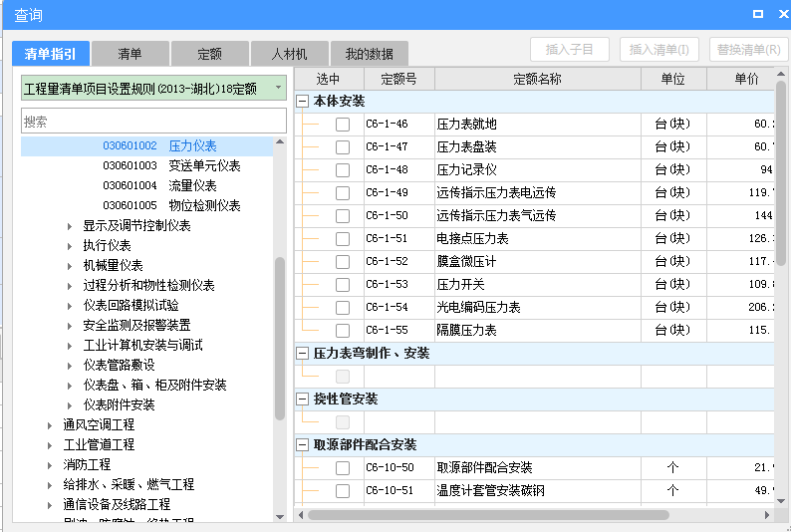Tick the checkbox for C6-1-46 压力表就地
Viewport: 791px width, 532px height.
343,125
